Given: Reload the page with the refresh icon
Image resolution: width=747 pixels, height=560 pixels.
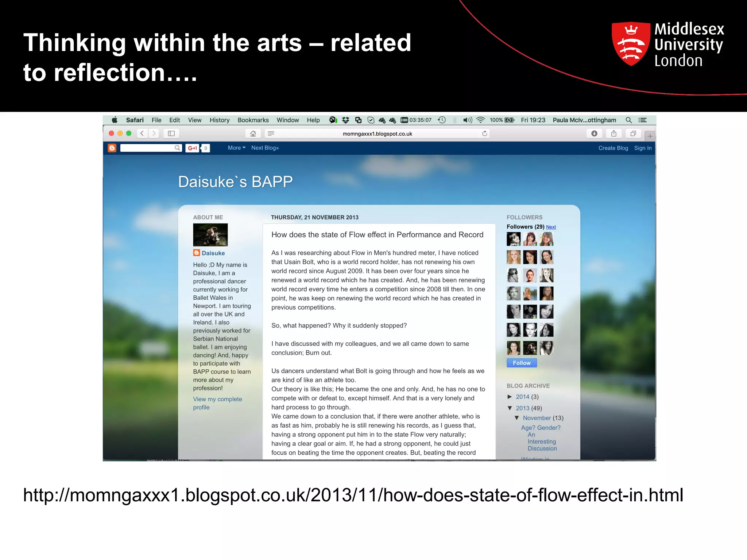Looking at the screenshot, I should click(484, 133).
